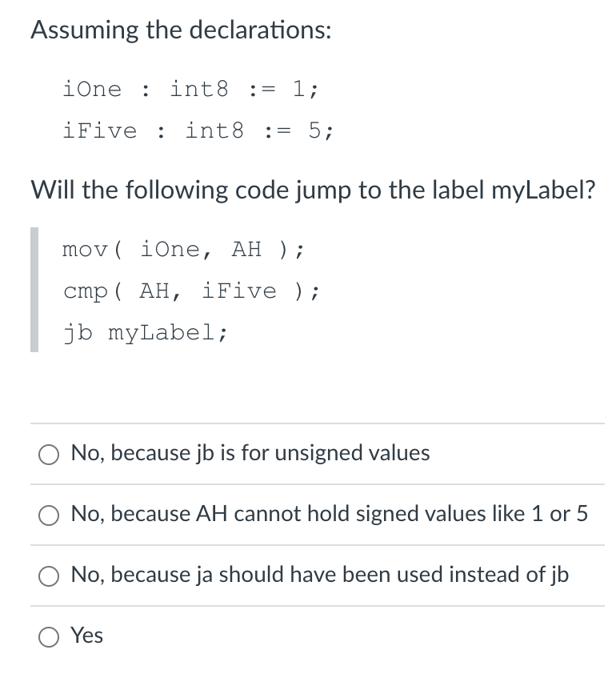Click the "AH cannot hold signed values" answer text
Image resolution: width=616 pixels, height=682 pixels.
(x=329, y=514)
